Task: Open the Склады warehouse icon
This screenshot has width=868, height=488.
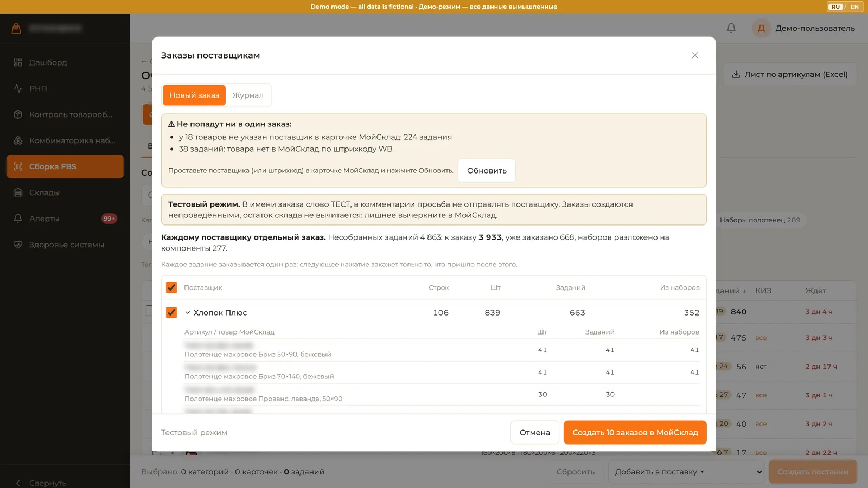Action: (x=18, y=192)
